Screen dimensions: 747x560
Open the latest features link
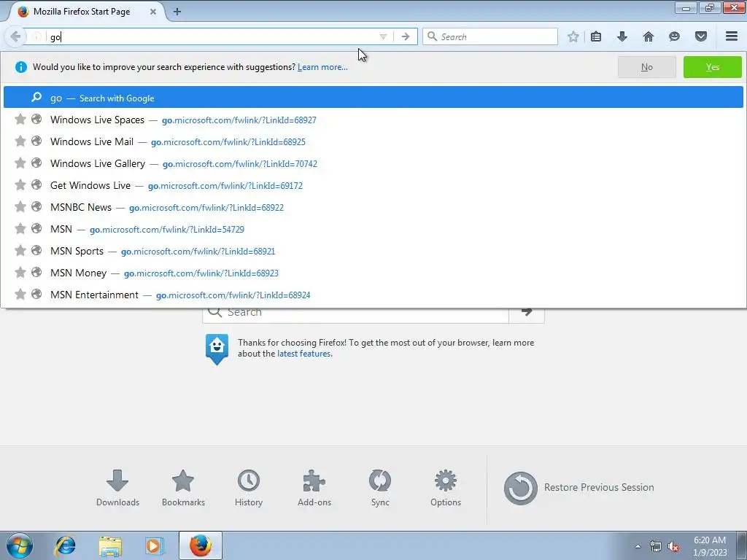pos(304,354)
